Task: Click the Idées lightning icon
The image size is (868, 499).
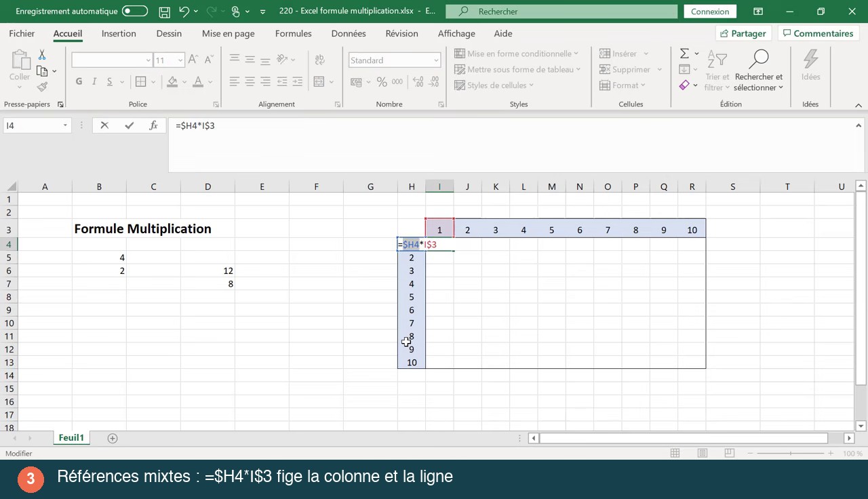Action: pyautogui.click(x=810, y=60)
